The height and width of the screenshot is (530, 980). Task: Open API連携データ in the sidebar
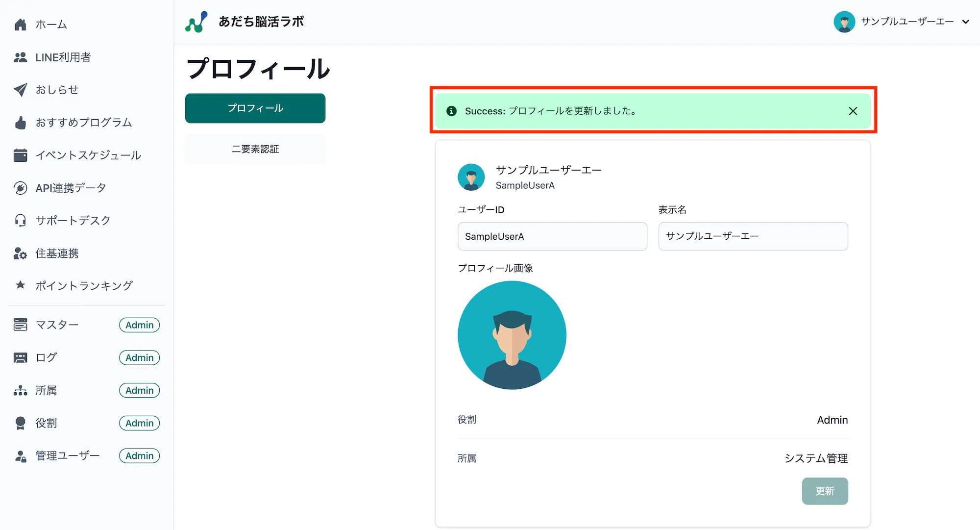click(71, 188)
